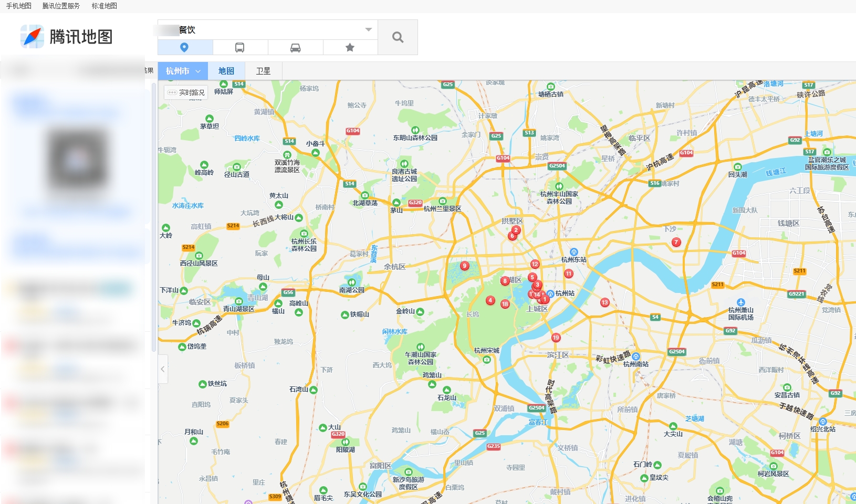Switch to bus transit route mode
The height and width of the screenshot is (504, 856).
click(x=239, y=48)
